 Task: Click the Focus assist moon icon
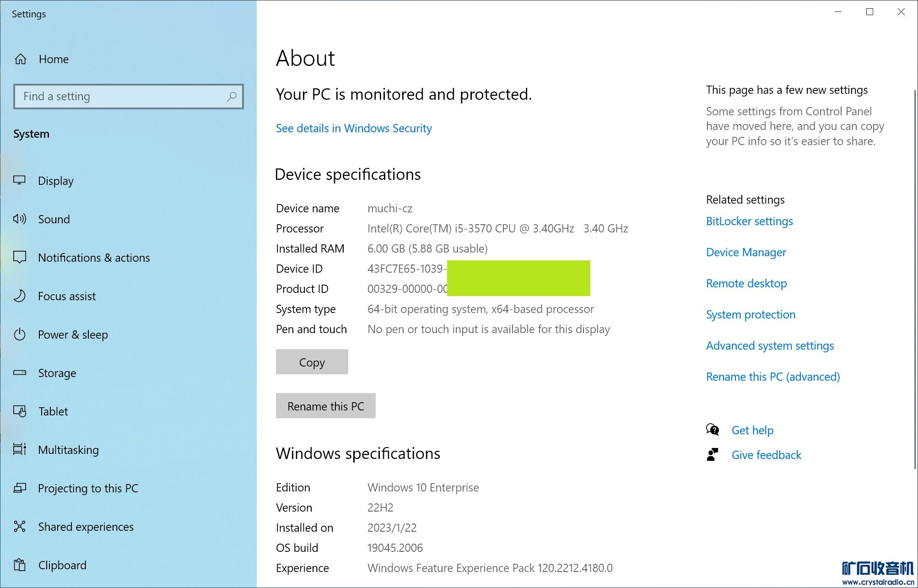click(x=20, y=296)
